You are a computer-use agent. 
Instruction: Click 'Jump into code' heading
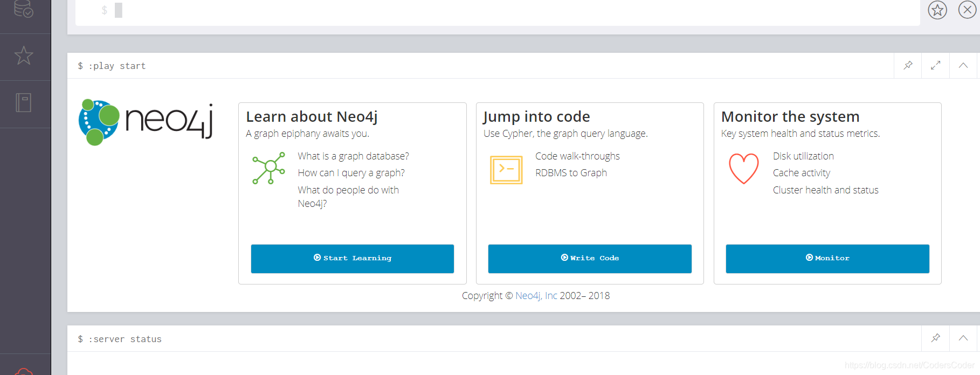point(536,117)
